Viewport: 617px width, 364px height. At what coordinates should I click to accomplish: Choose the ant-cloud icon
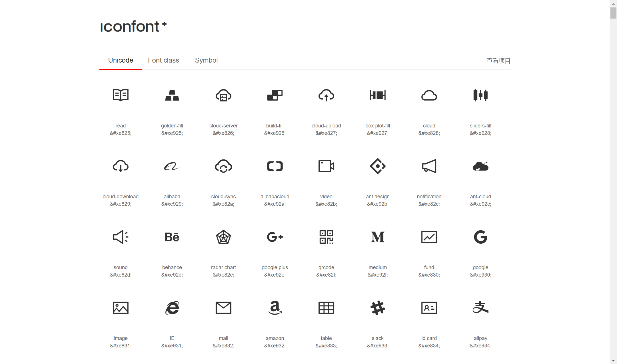tap(480, 166)
